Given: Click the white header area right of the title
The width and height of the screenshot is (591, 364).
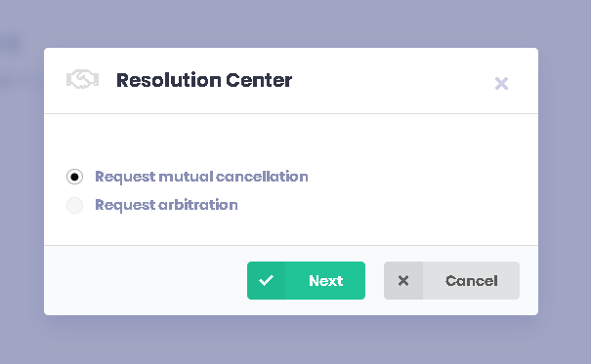Looking at the screenshot, I should (x=392, y=80).
